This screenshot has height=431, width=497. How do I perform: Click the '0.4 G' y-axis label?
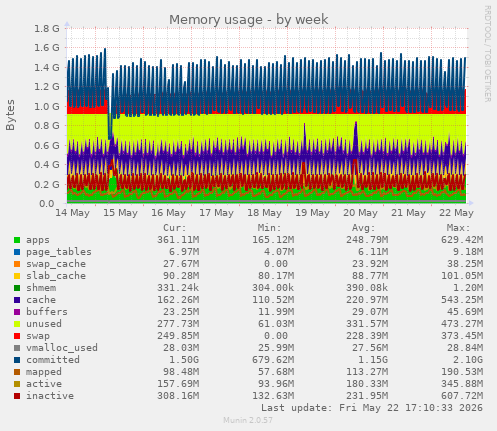(47, 165)
